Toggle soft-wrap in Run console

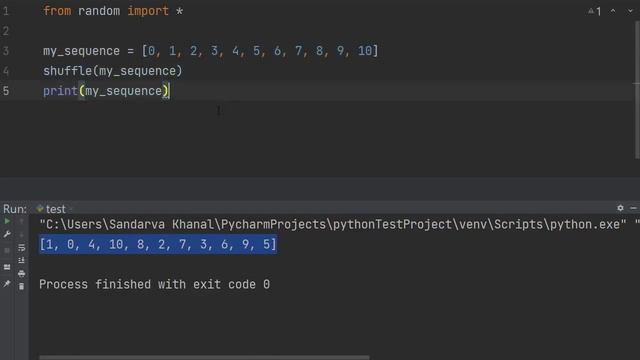point(21,247)
